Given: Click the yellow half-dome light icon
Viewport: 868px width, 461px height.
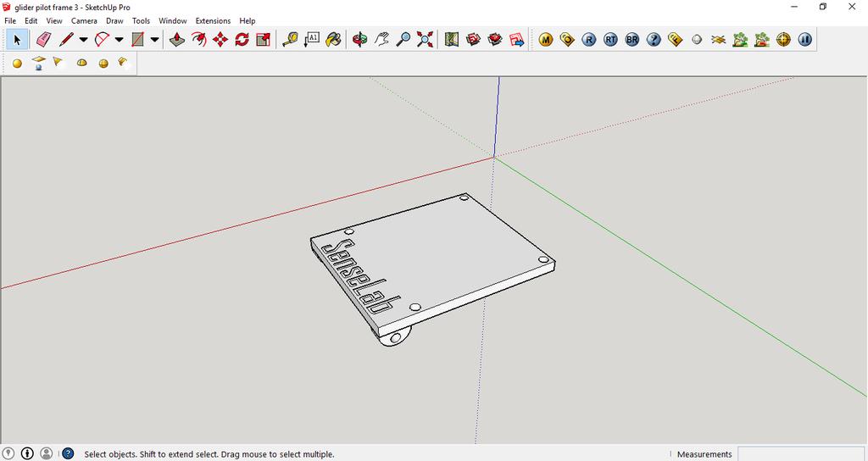Looking at the screenshot, I should [82, 63].
